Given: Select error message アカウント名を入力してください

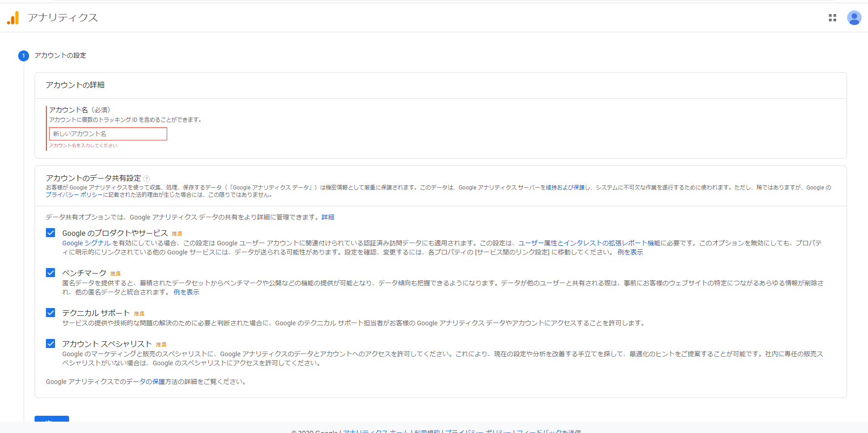Looking at the screenshot, I should (x=83, y=145).
